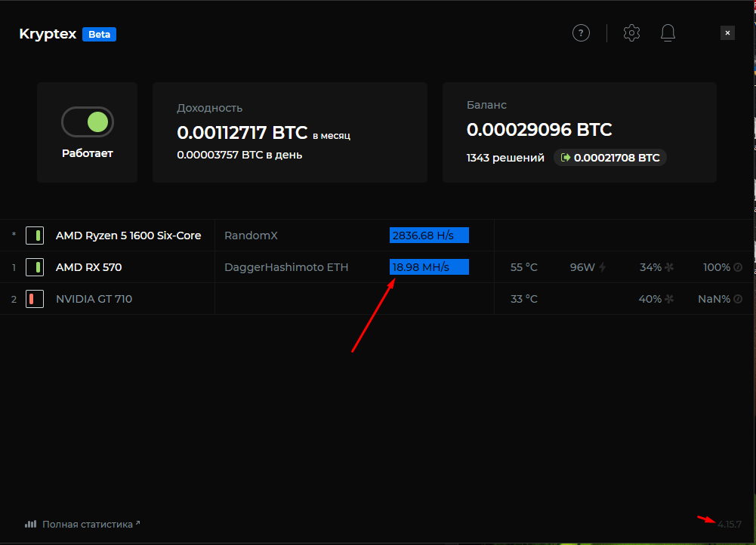The image size is (756, 545).
Task: Toggle the AMD RX 570 device indicator
Action: click(35, 267)
